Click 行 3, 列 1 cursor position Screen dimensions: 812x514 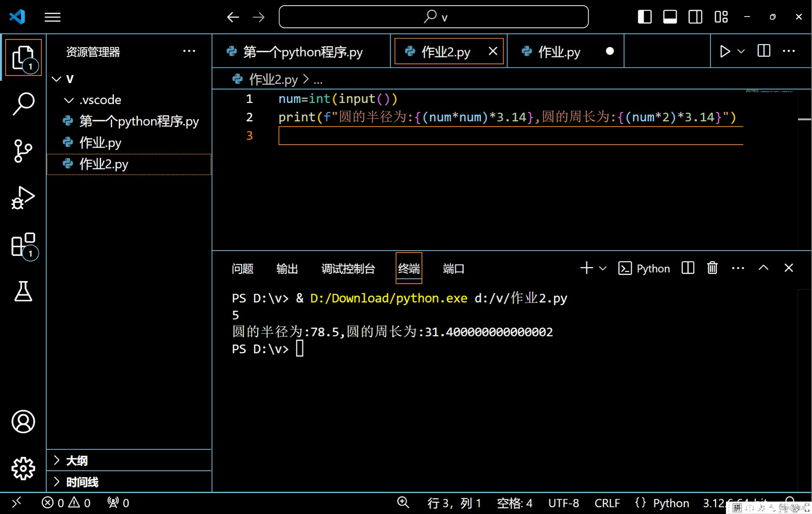[454, 503]
